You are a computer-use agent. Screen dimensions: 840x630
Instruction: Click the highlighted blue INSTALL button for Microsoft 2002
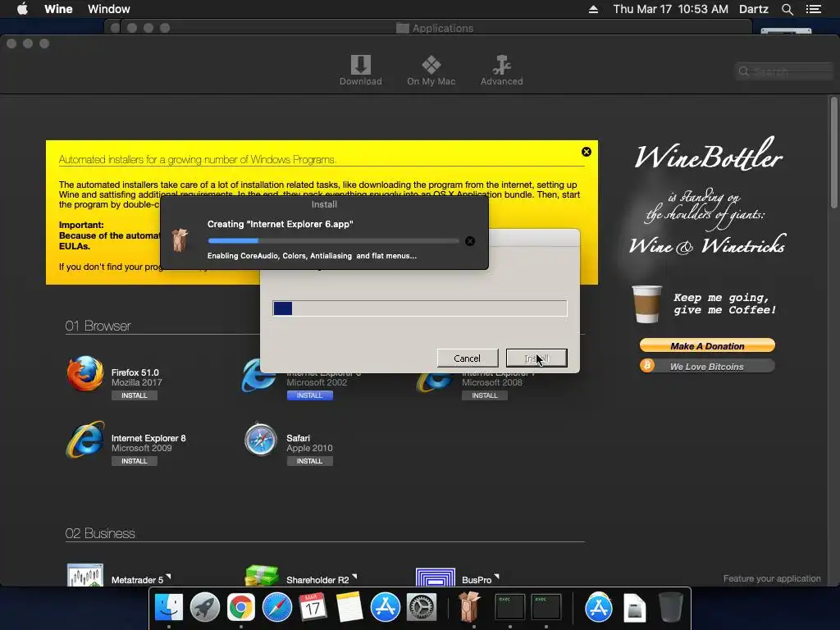pyautogui.click(x=309, y=395)
